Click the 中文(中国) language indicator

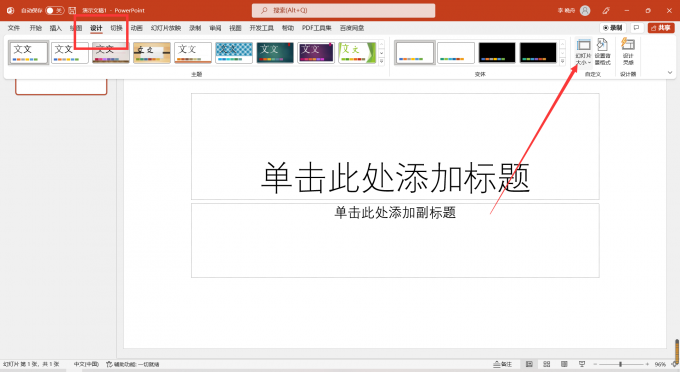click(x=86, y=364)
